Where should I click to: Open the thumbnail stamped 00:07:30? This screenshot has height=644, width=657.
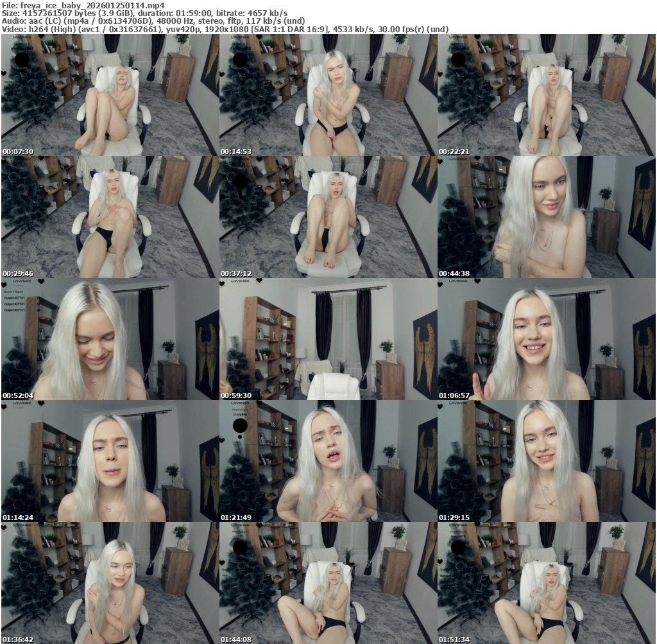pyautogui.click(x=110, y=95)
